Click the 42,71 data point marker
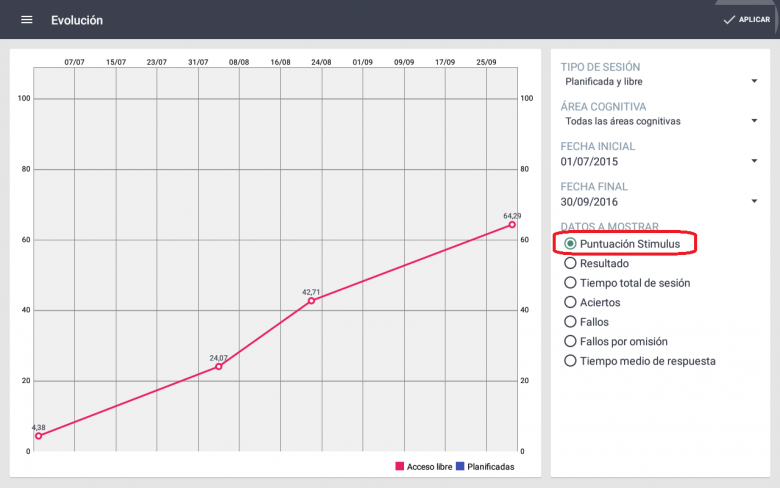780x488 pixels. [311, 300]
